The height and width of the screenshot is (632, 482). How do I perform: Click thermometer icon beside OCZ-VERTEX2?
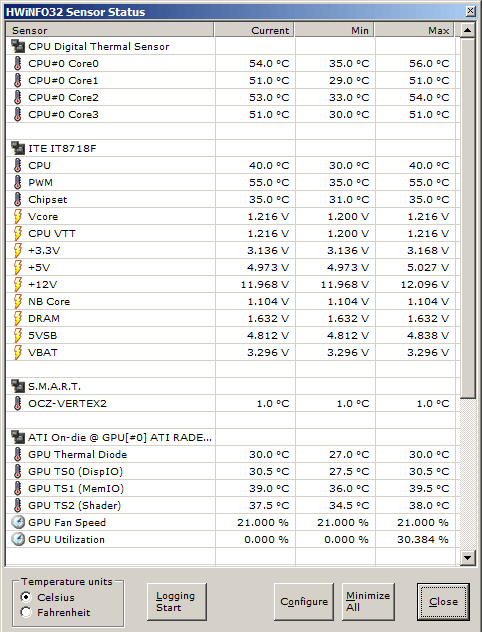(x=17, y=403)
